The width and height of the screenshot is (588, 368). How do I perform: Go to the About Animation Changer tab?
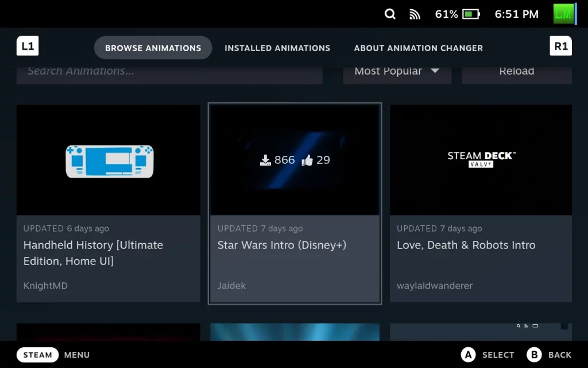point(419,48)
